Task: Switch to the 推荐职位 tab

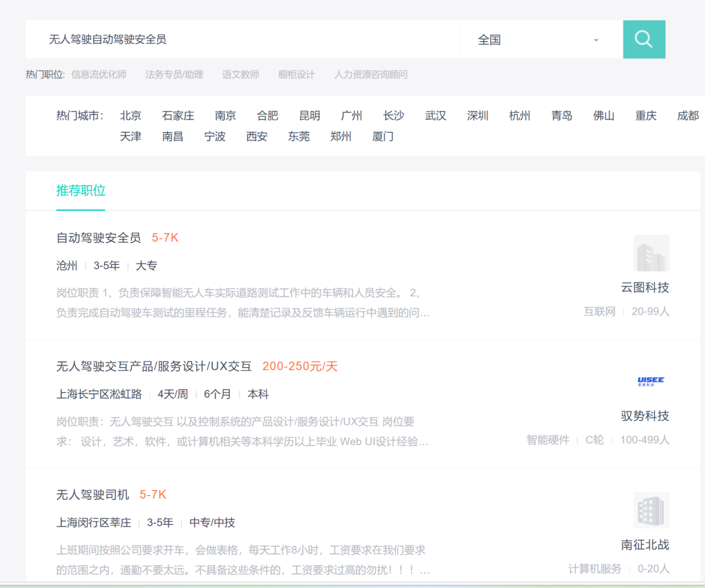Action: click(81, 191)
